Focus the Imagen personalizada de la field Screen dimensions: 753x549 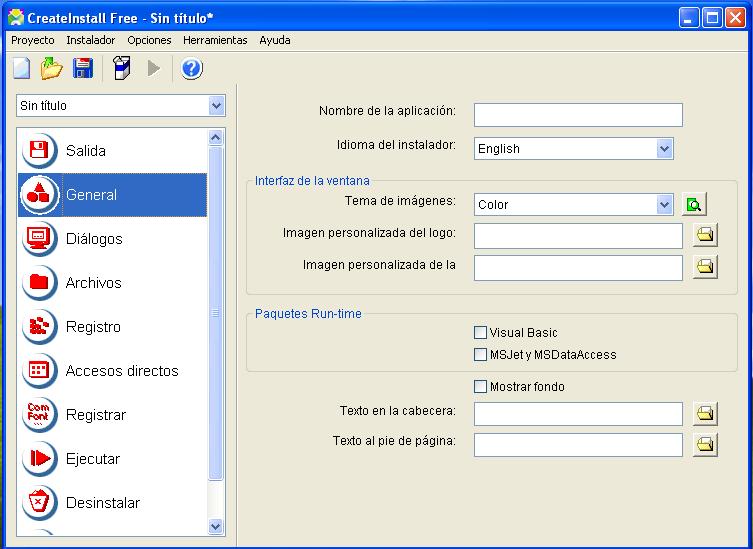[x=578, y=268]
